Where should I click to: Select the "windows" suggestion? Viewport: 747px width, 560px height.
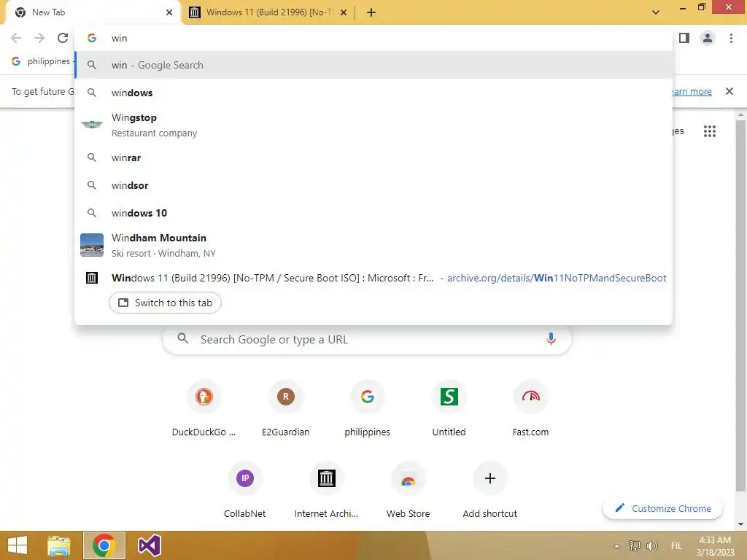click(x=373, y=93)
